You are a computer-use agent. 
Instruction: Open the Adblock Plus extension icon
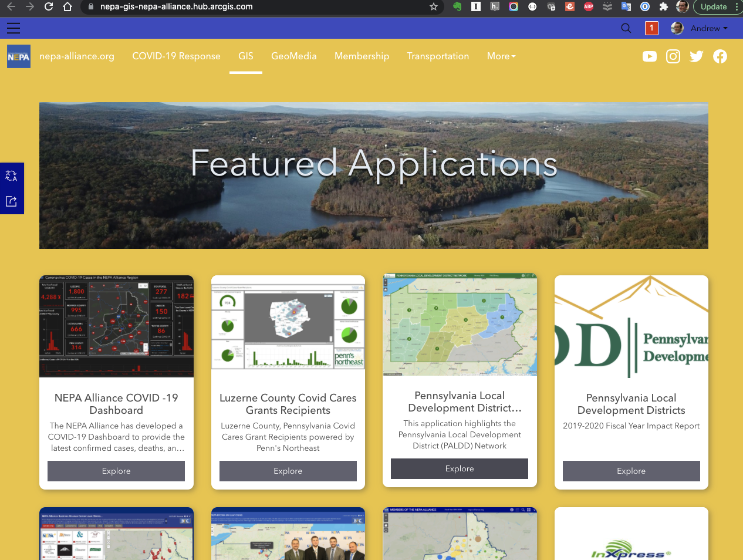pyautogui.click(x=588, y=7)
